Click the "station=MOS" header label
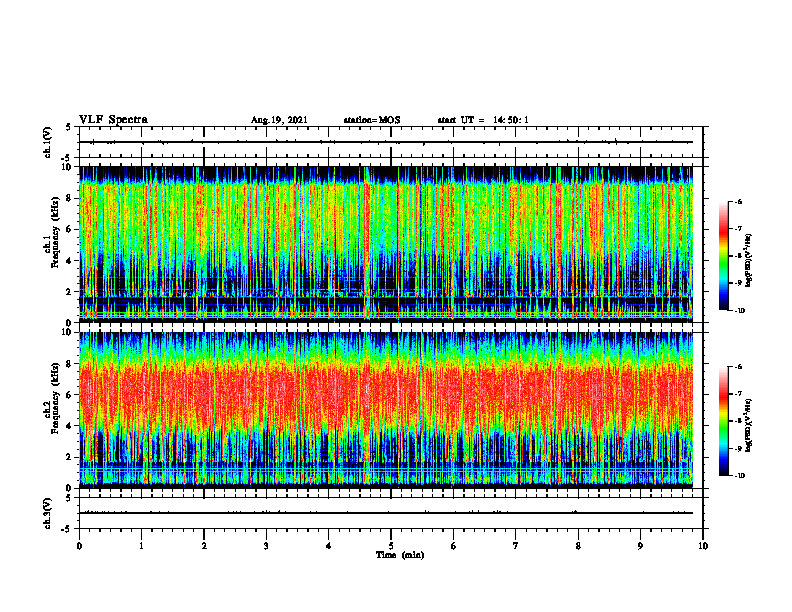The height and width of the screenshot is (612, 792). [x=372, y=120]
